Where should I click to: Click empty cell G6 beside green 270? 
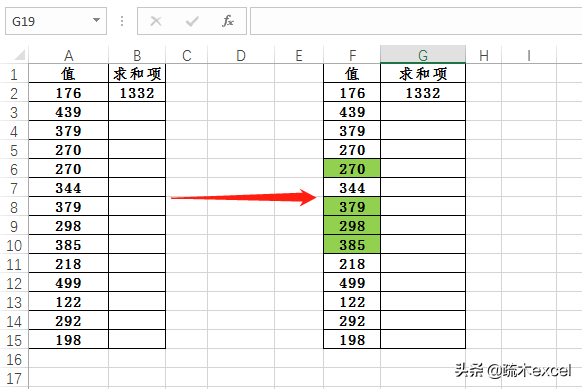click(x=423, y=169)
